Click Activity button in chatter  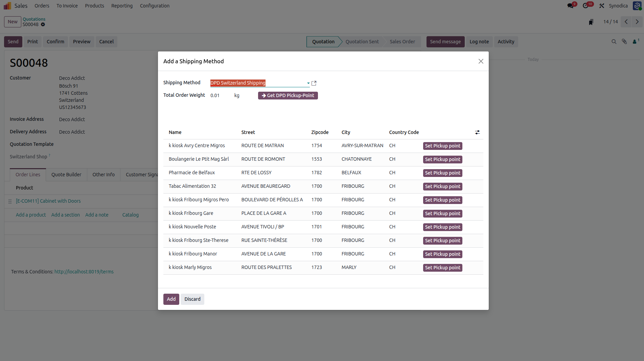click(x=506, y=42)
